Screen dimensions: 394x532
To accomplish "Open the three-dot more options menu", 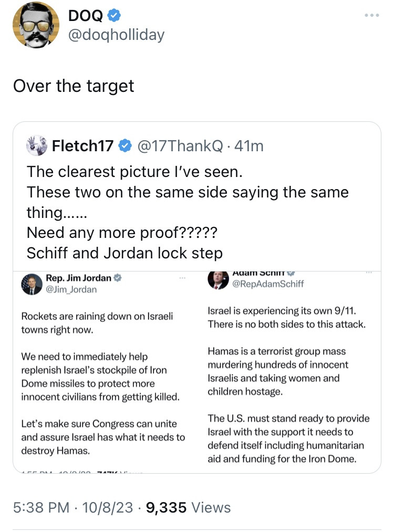I will click(x=371, y=15).
